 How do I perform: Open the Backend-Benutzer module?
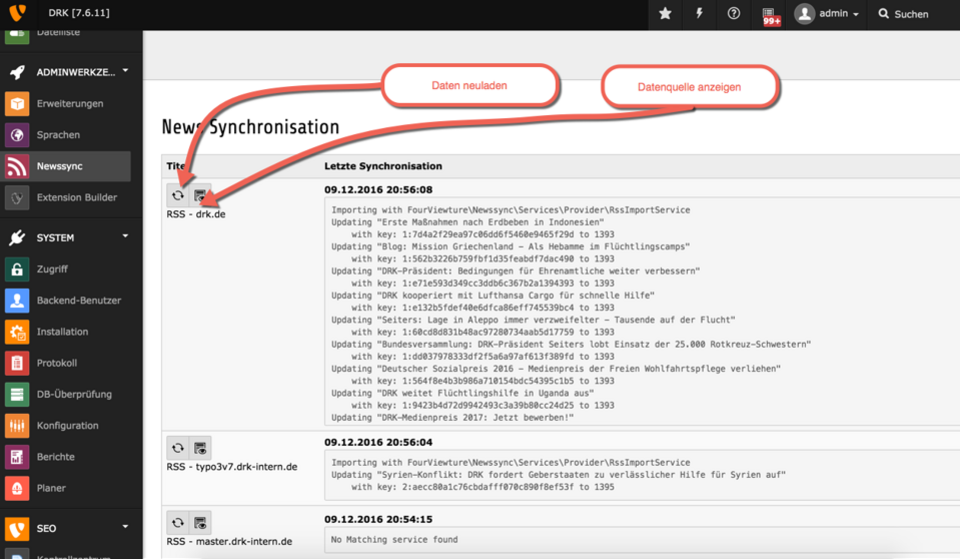78,300
